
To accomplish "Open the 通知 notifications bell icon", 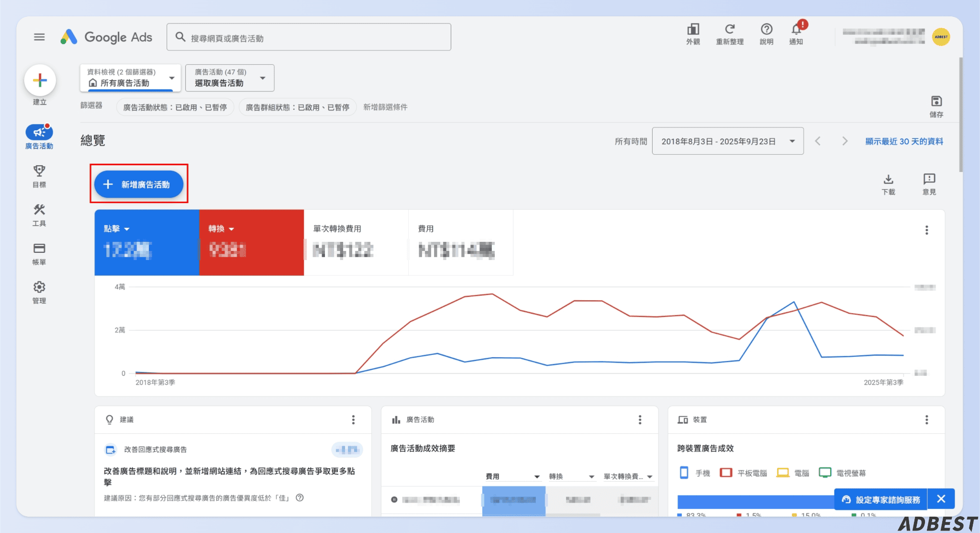I will coord(796,30).
